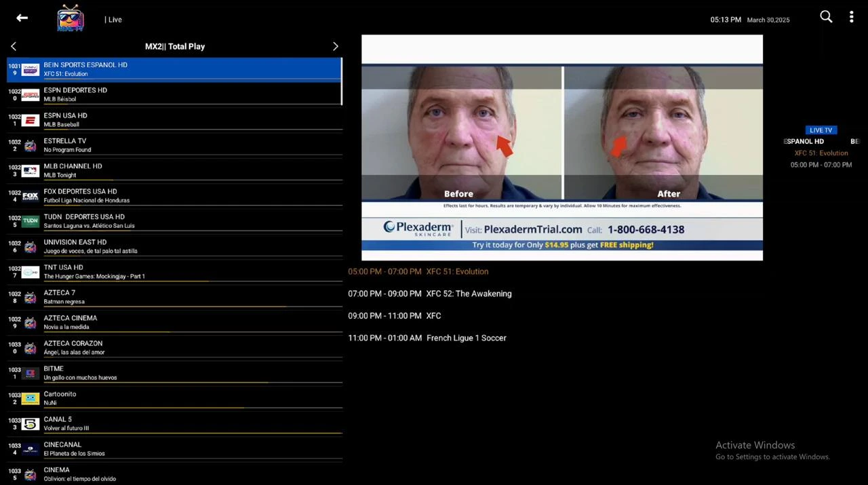Select the 09:00 PM - 11:00 PM XFC program

395,316
